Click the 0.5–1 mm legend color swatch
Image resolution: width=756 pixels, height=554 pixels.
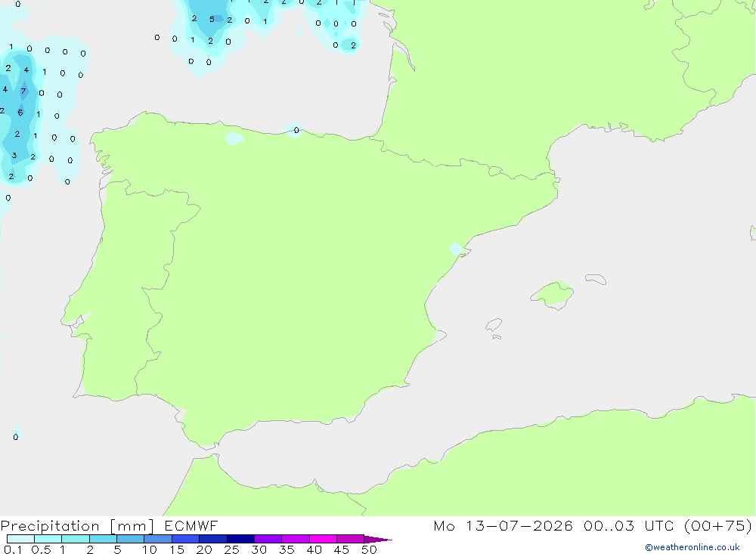point(48,539)
